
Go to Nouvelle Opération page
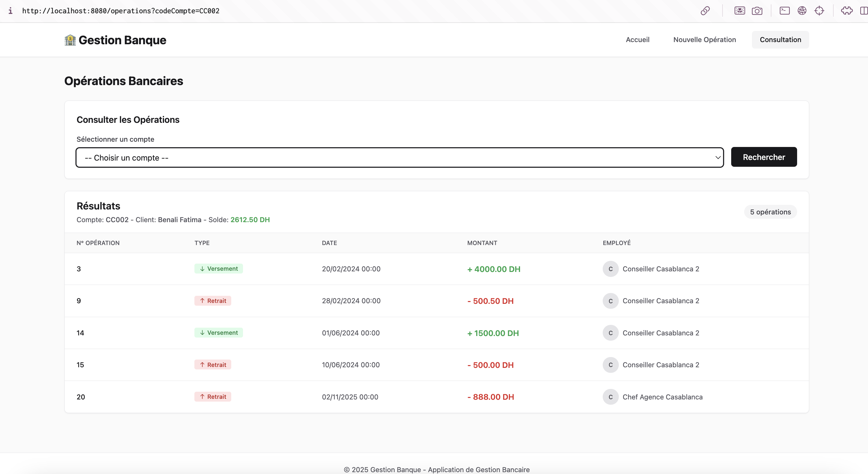[704, 40]
